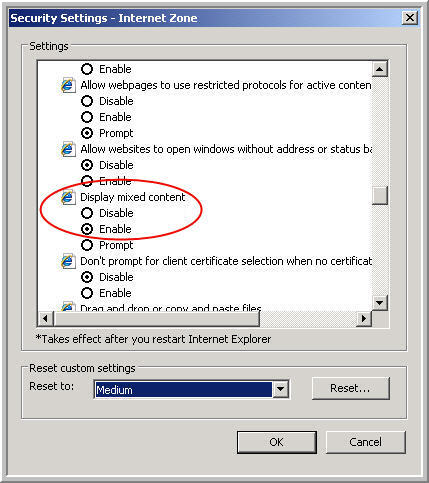This screenshot has height=483, width=429.
Task: Click IE icon beside Display mixed content
Action: pos(68,197)
